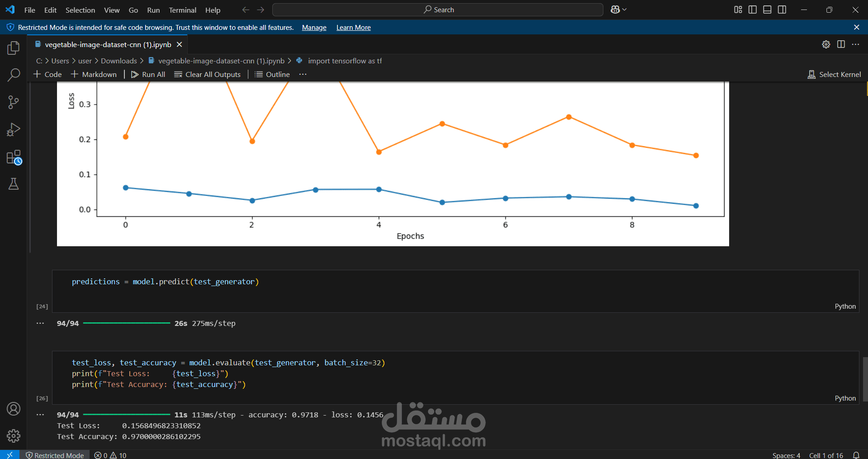Run All notebook cells

click(148, 74)
